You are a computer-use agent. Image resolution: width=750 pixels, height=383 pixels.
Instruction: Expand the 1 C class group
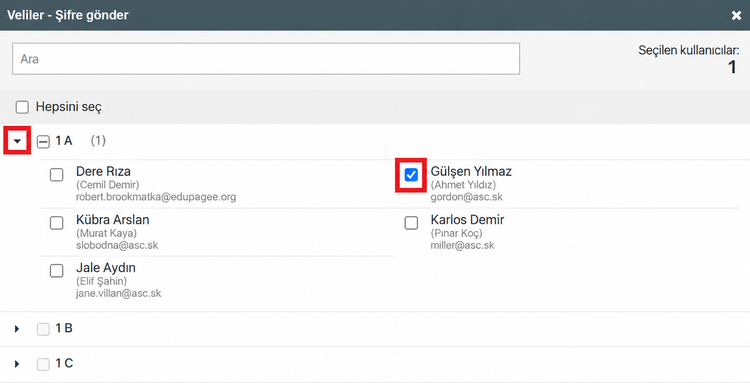tap(17, 364)
